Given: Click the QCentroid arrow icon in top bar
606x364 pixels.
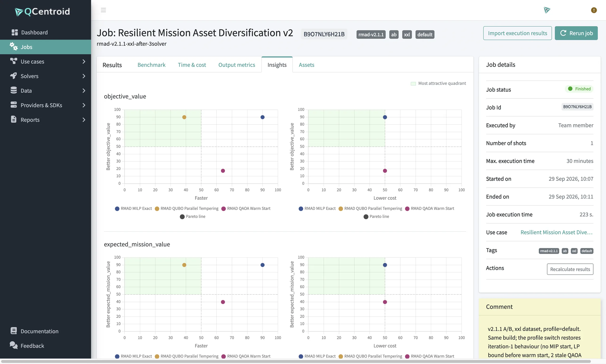Looking at the screenshot, I should 547,10.
